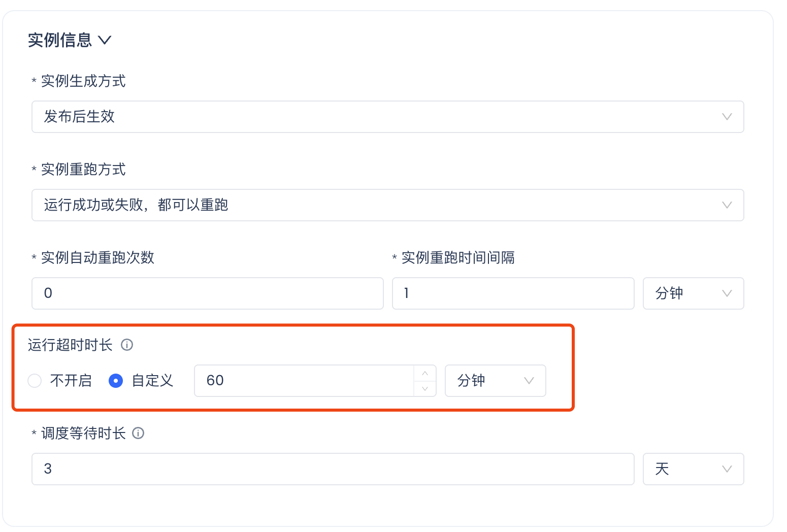This screenshot has width=787, height=532.
Task: Open the 分钟 unit dropdown for 实例重跑时间间隔
Action: click(693, 293)
